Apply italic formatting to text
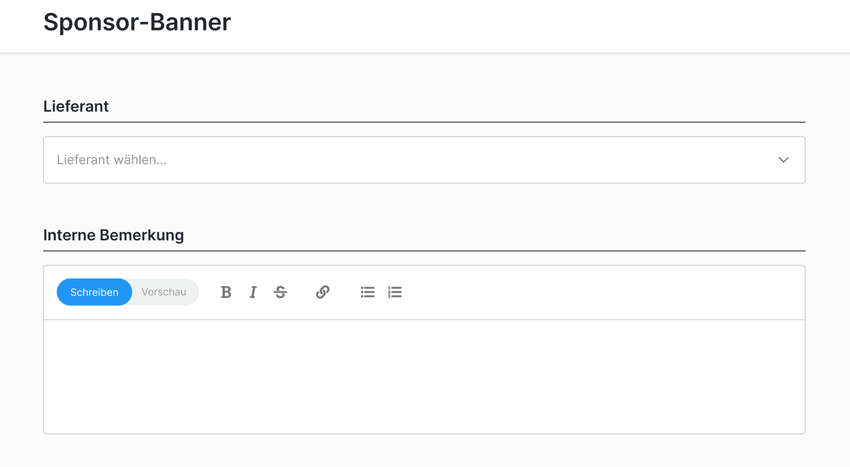Image resolution: width=850 pixels, height=467 pixels. click(x=253, y=292)
